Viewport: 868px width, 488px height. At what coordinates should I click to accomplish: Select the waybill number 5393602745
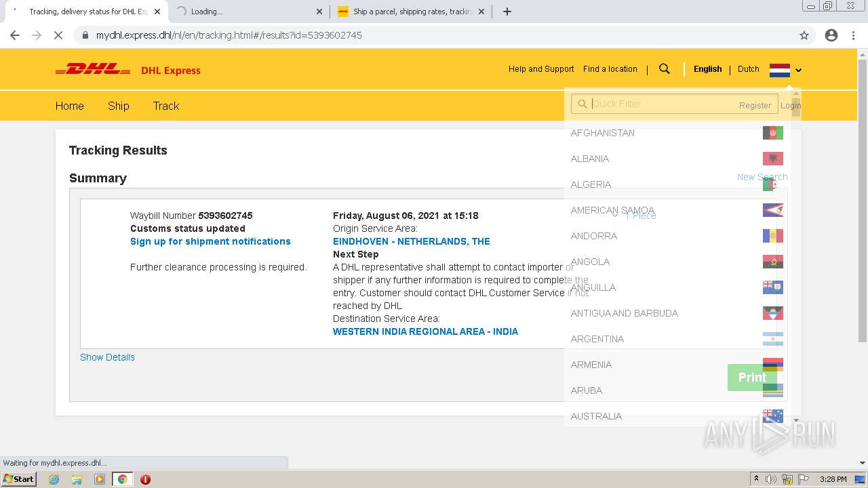coord(225,216)
